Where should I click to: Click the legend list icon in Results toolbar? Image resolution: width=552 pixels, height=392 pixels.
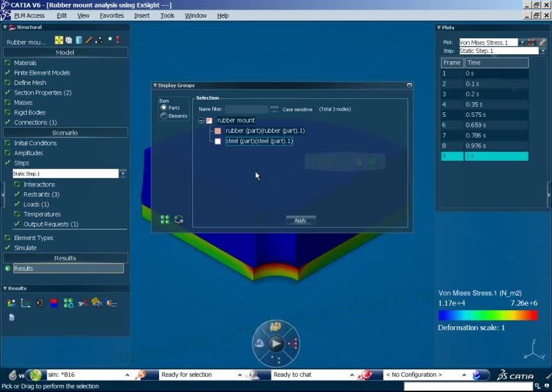pos(112,303)
